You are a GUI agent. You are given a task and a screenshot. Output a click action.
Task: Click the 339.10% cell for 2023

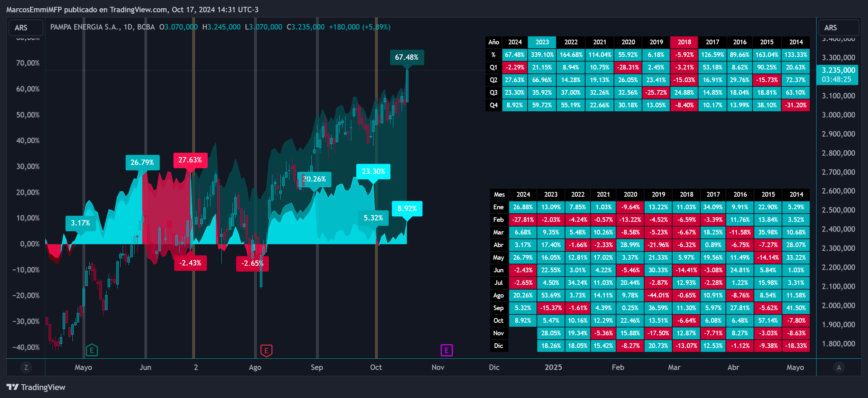(x=542, y=55)
